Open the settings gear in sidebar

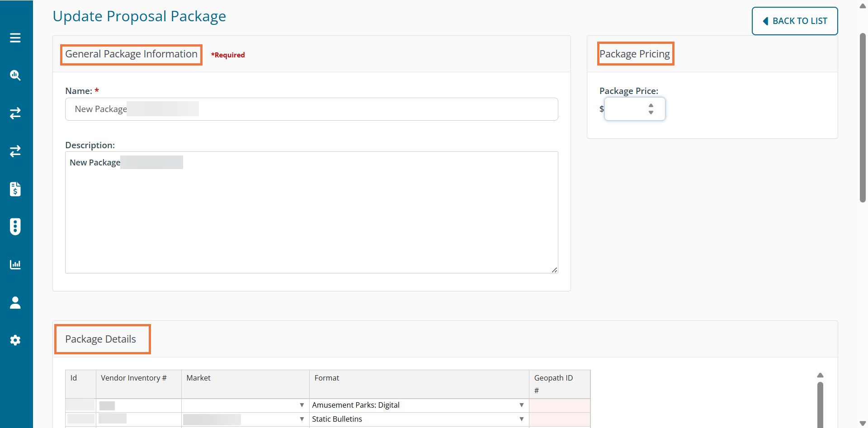coord(15,340)
